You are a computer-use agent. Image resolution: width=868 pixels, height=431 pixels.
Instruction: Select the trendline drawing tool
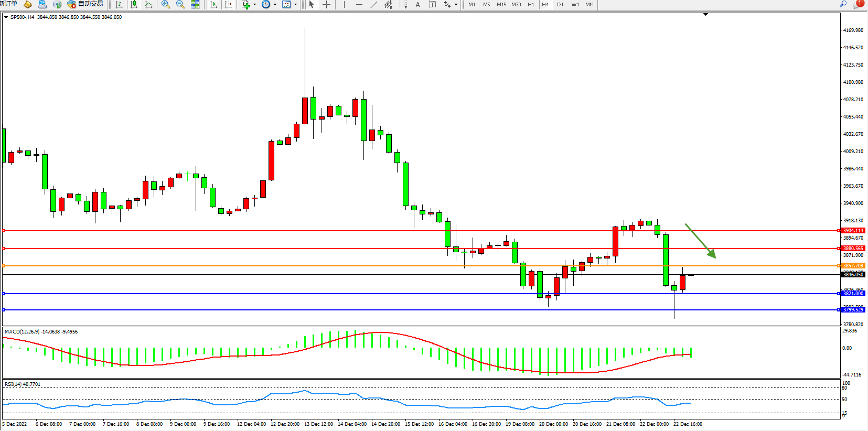pyautogui.click(x=373, y=5)
